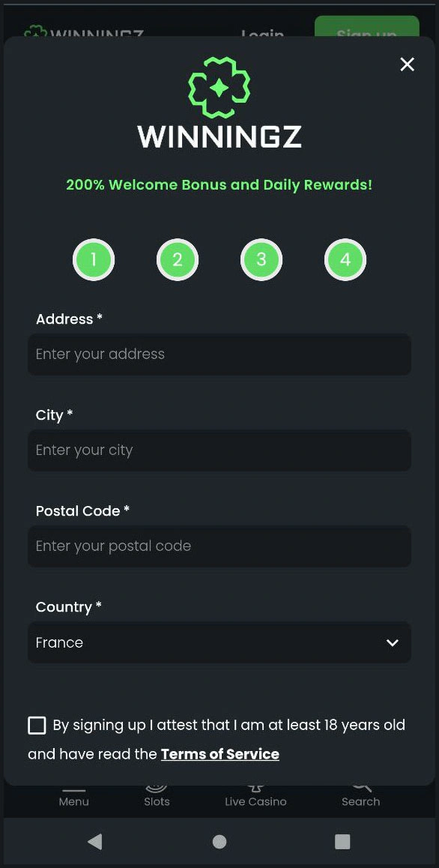Open the Live Casino icon

click(x=255, y=787)
